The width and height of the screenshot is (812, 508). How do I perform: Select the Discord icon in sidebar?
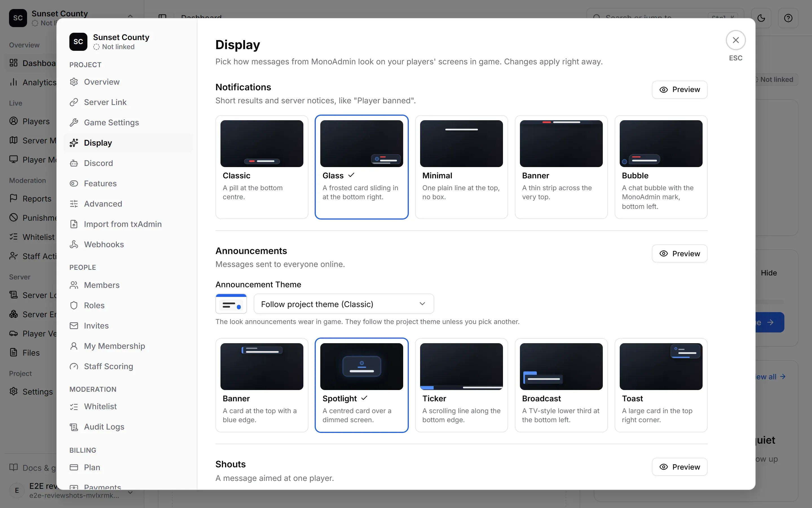tap(74, 163)
